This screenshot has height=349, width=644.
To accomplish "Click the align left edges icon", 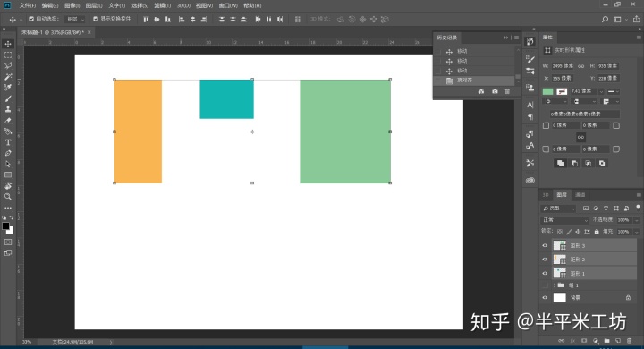I will coord(182,20).
